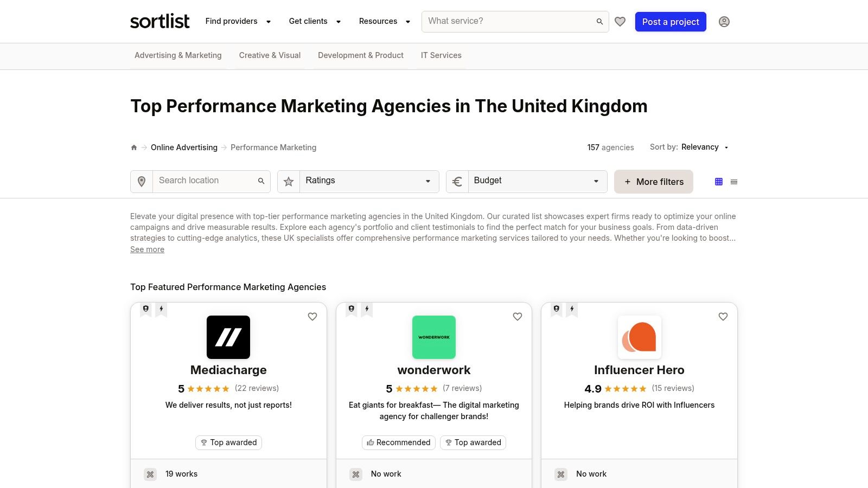Expand description with See more link

pyautogui.click(x=147, y=249)
